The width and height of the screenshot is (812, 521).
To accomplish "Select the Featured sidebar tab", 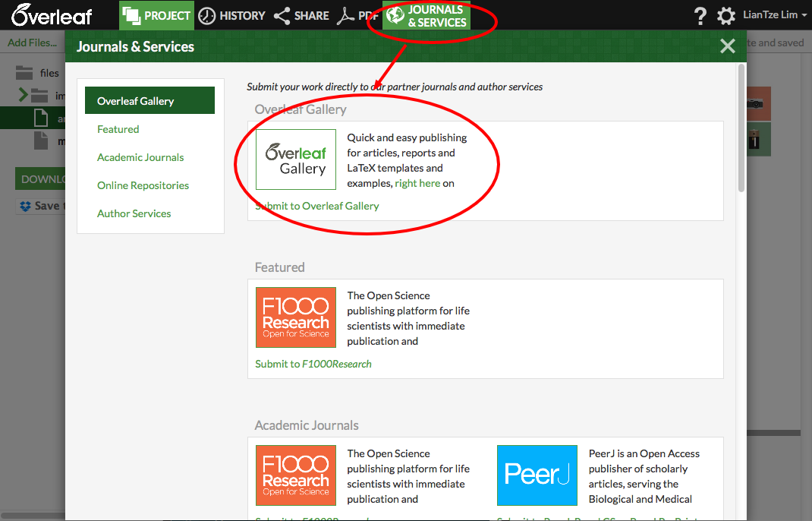I will point(118,129).
